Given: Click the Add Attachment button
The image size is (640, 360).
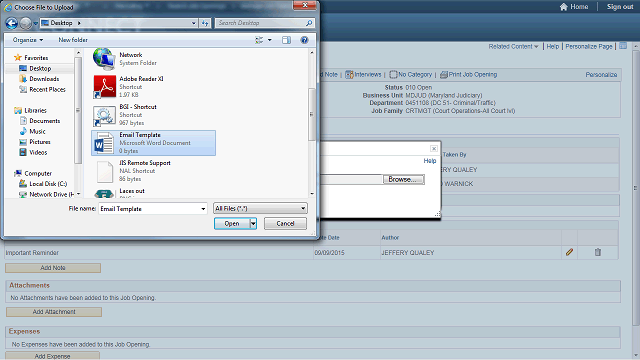Looking at the screenshot, I should click(x=54, y=312).
